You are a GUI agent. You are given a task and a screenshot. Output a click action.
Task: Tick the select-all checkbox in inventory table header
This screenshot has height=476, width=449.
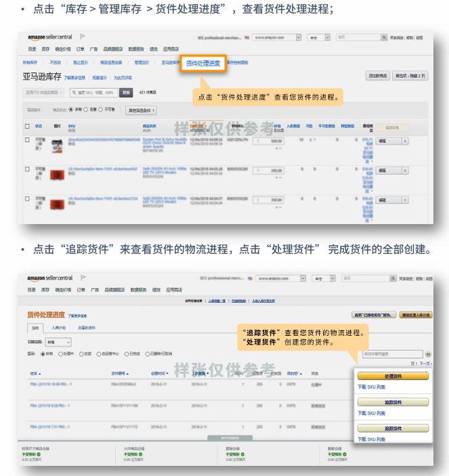[x=27, y=126]
